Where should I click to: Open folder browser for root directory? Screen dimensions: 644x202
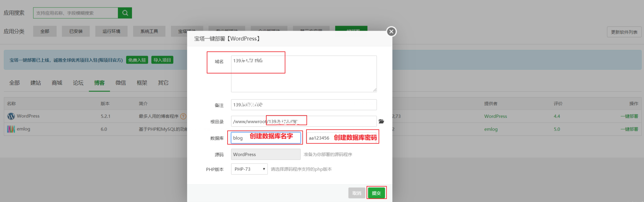click(x=381, y=121)
